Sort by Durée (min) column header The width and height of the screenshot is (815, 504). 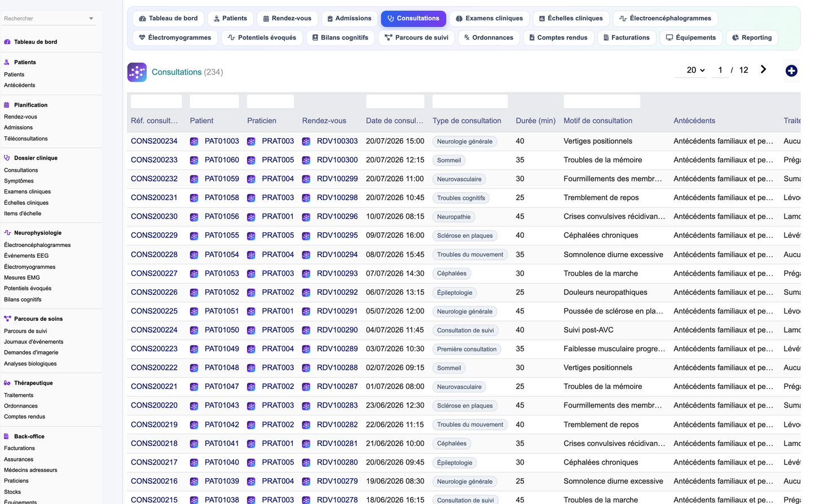click(x=536, y=121)
